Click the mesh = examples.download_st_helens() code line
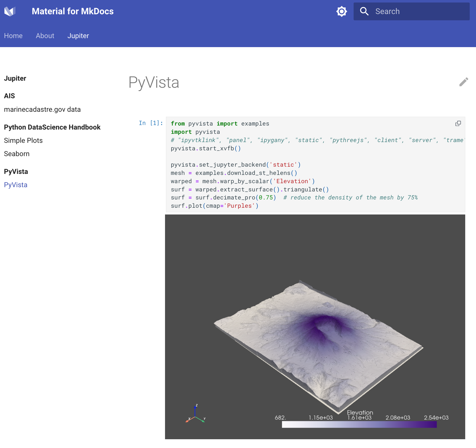The height and width of the screenshot is (448, 476). pyautogui.click(x=234, y=173)
